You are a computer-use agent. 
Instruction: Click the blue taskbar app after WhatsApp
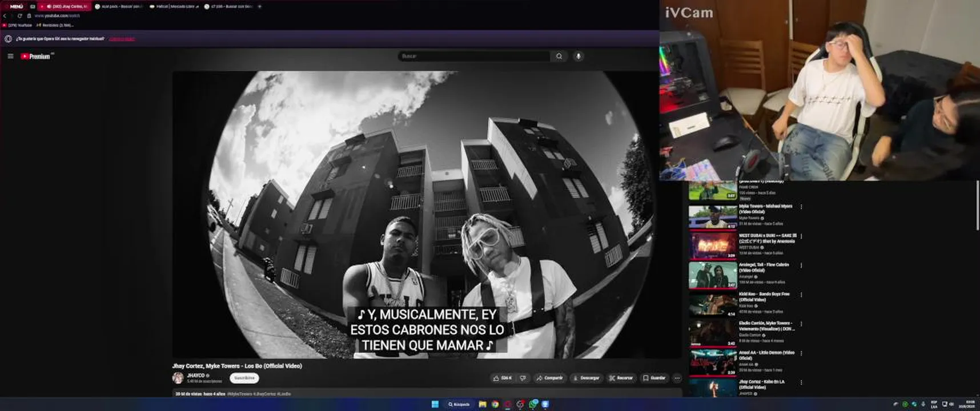point(545,404)
